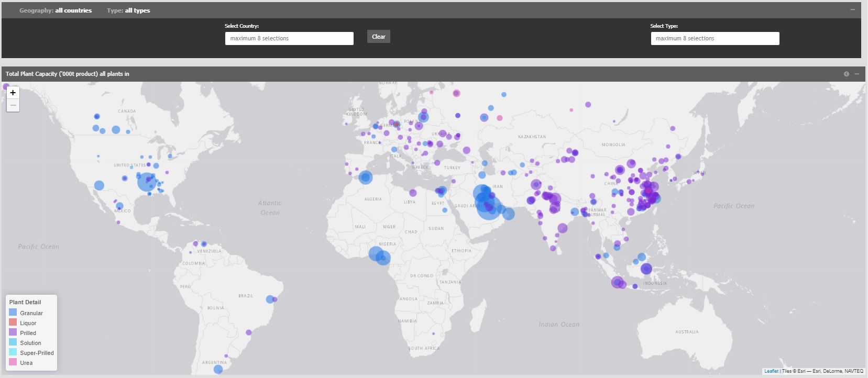Click the Urea pink legend swatch
The image size is (868, 378).
13,362
